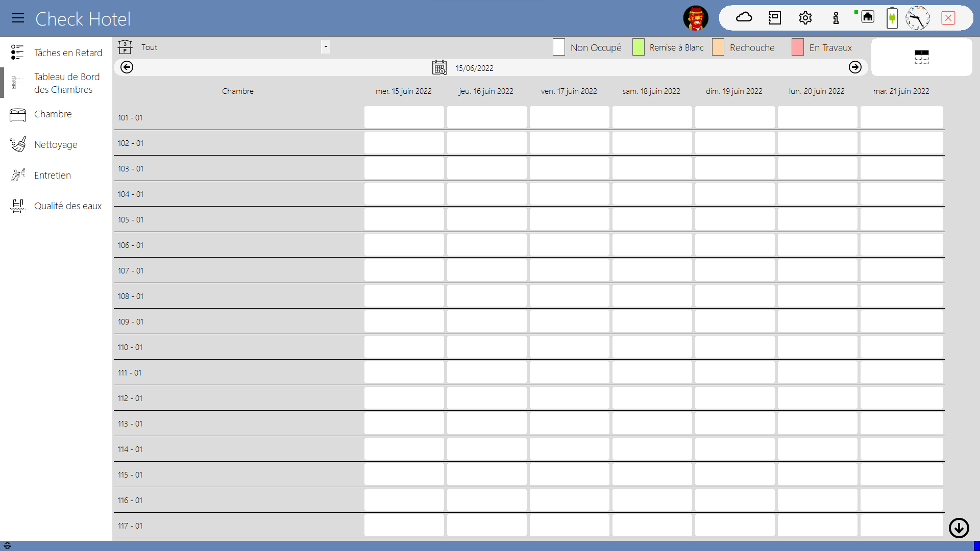Click room 116 cell for 20 juin
Viewport: 980px width, 551px height.
coord(818,499)
